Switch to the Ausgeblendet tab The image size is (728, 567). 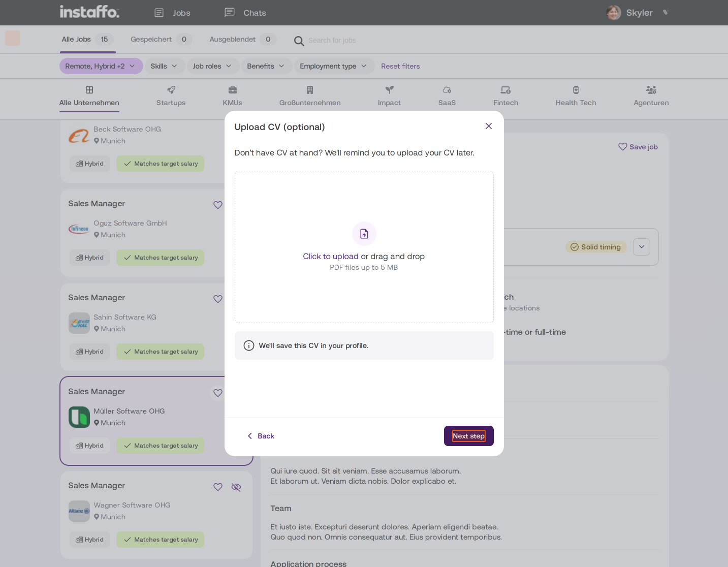242,39
